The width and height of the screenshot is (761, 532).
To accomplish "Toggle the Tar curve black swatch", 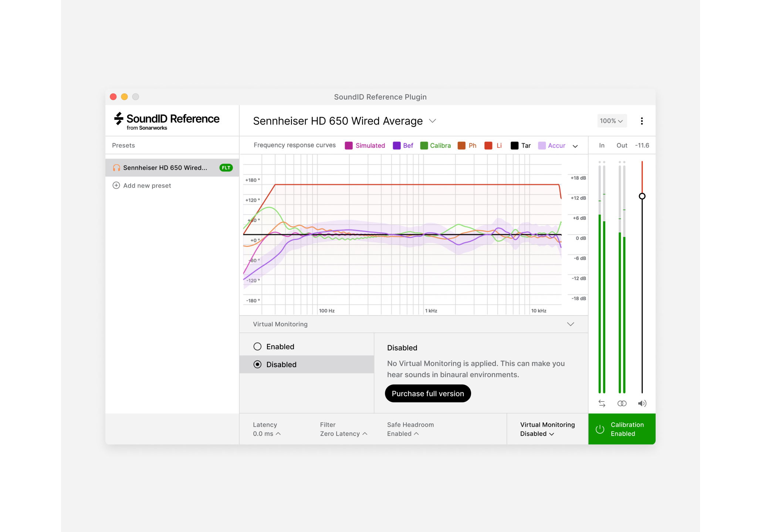I will [514, 146].
